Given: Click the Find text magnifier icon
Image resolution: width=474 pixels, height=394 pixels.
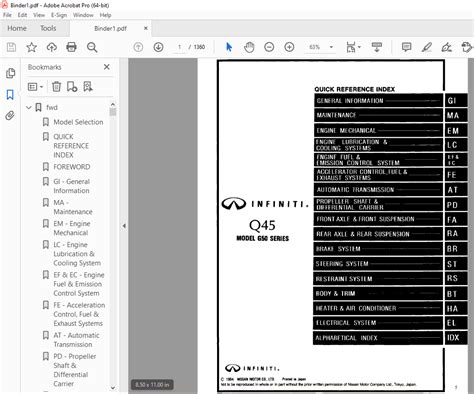Looking at the screenshot, I should click(x=92, y=47).
